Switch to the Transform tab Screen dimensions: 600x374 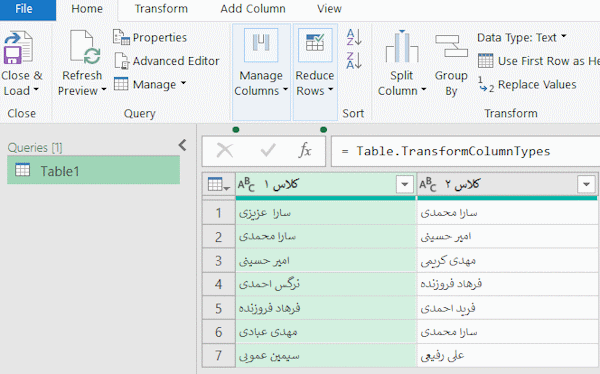tap(161, 9)
